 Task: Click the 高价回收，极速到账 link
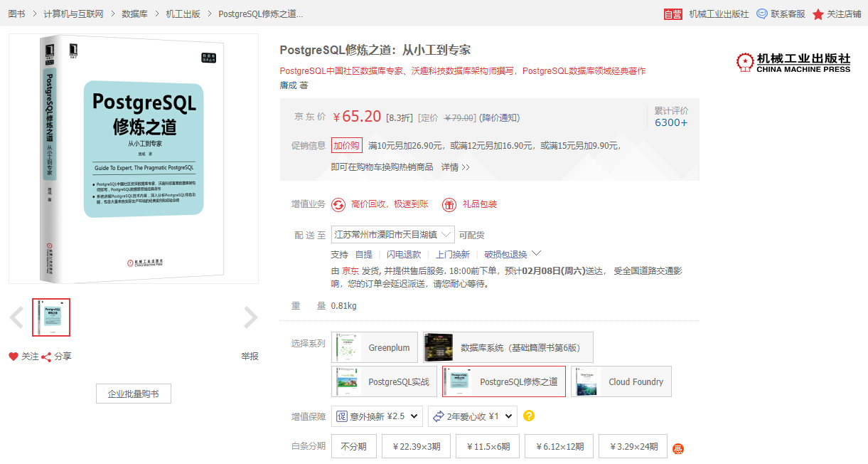pyautogui.click(x=390, y=204)
